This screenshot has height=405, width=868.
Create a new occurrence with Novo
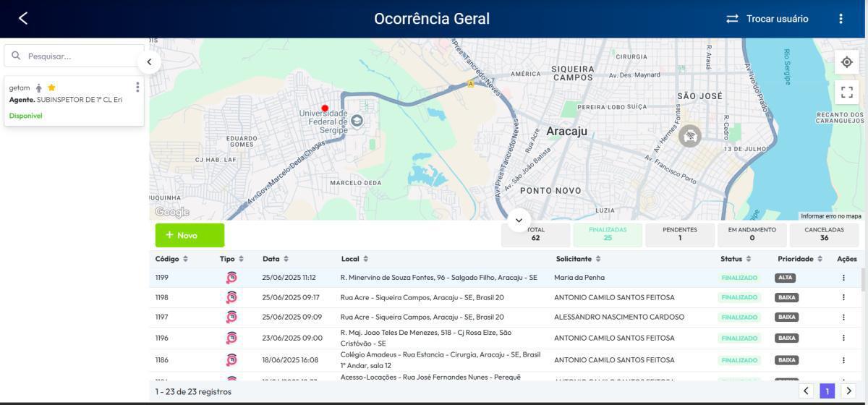coord(190,235)
